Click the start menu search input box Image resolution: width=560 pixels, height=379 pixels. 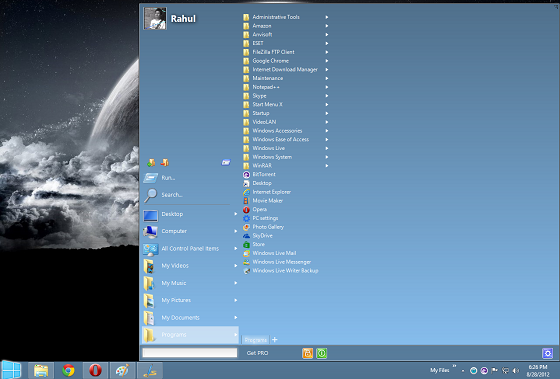(190, 353)
